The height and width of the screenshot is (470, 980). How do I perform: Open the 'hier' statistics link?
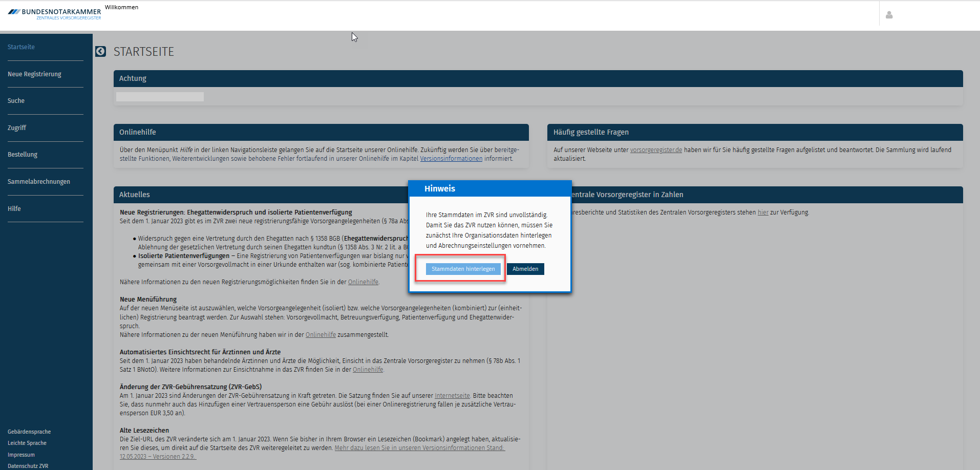click(x=763, y=212)
